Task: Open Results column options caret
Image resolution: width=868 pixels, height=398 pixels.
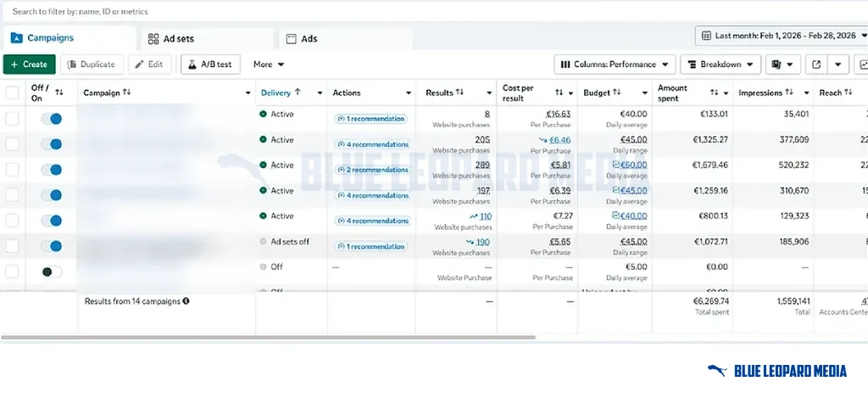Action: point(489,93)
